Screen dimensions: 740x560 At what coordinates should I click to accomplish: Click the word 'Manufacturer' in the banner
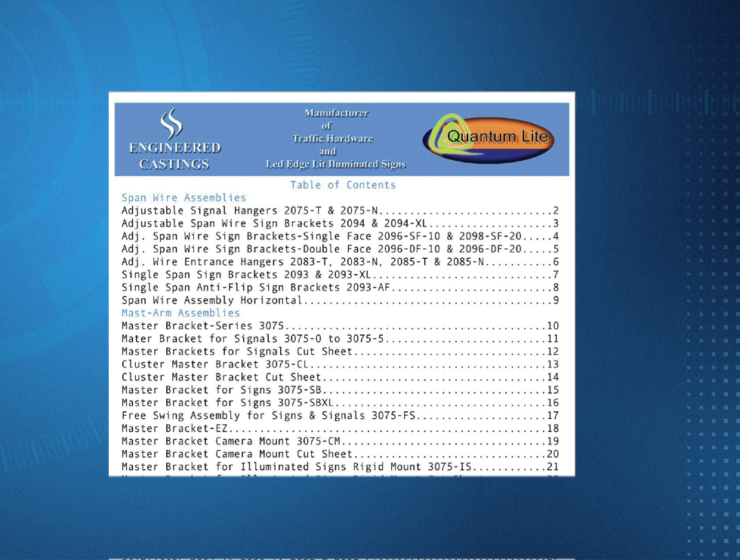(337, 113)
